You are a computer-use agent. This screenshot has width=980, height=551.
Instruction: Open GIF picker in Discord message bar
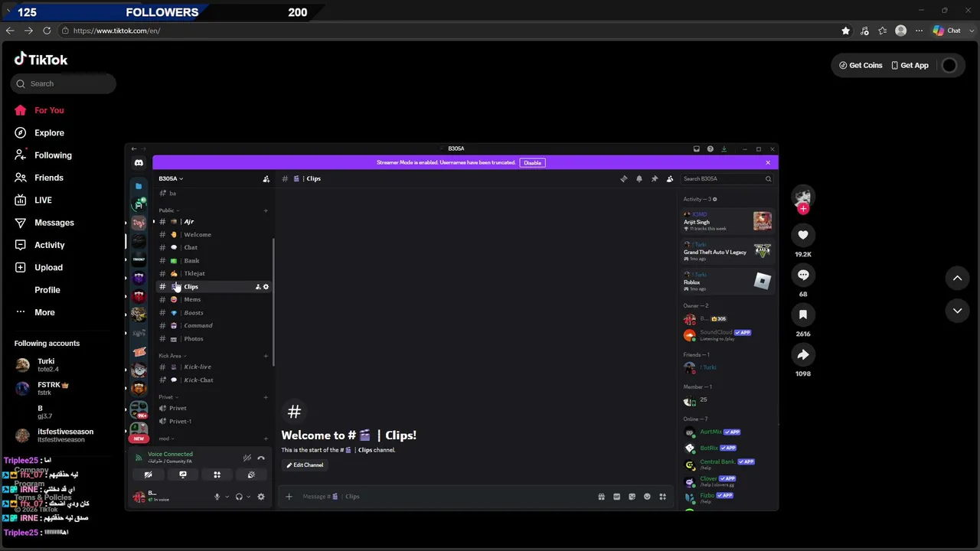point(616,497)
